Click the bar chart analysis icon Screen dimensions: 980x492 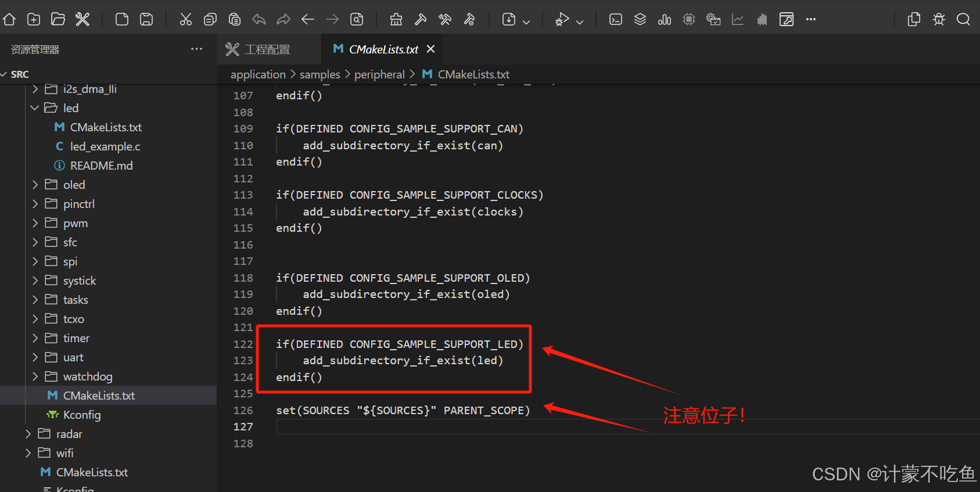(x=665, y=20)
